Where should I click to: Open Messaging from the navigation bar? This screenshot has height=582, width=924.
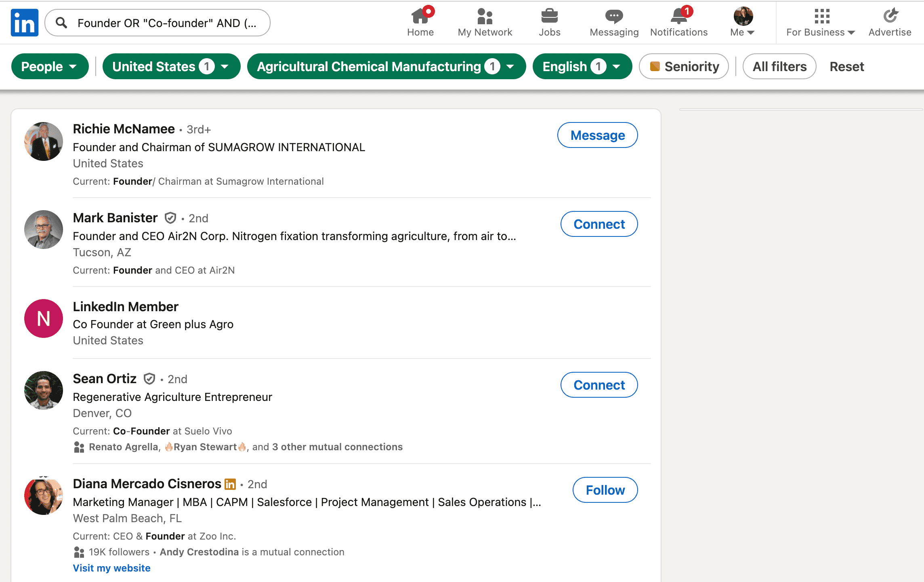tap(613, 17)
